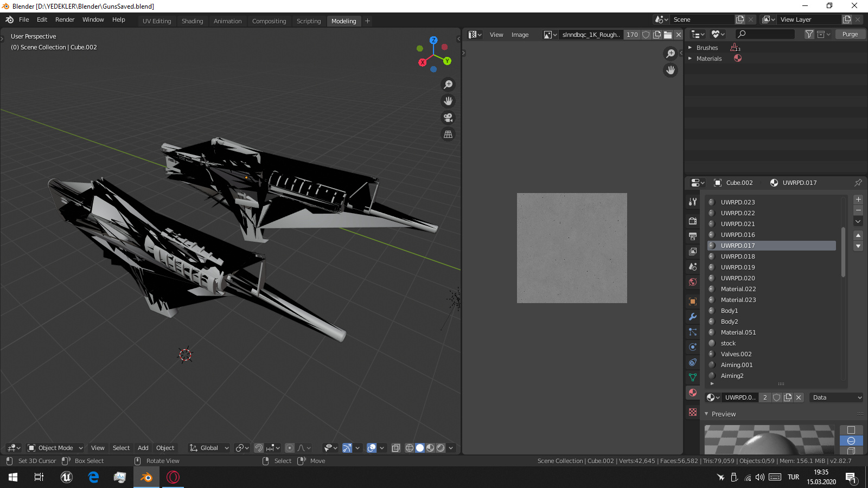Image resolution: width=868 pixels, height=488 pixels.
Task: Open the Physics properties tab icon
Action: [x=693, y=347]
